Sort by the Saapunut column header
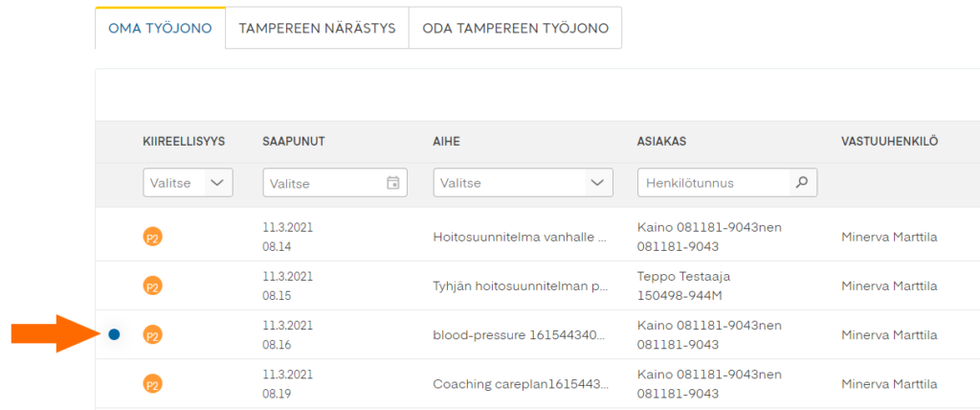 (294, 142)
